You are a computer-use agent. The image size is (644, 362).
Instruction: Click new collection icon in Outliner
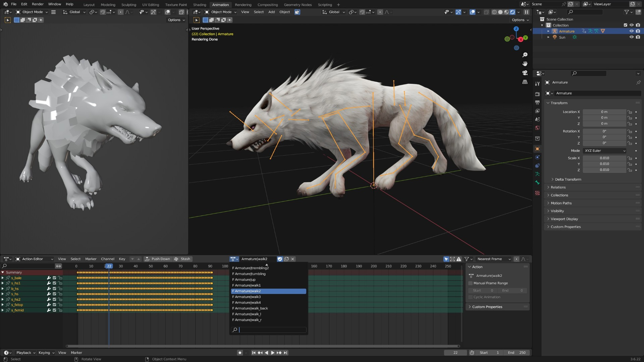(x=638, y=12)
